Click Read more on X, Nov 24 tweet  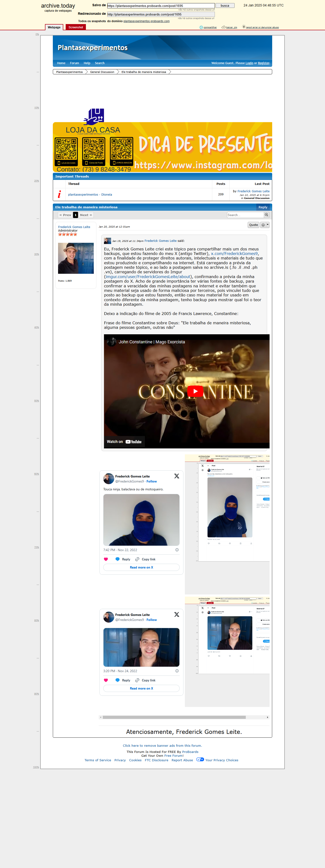(141, 688)
